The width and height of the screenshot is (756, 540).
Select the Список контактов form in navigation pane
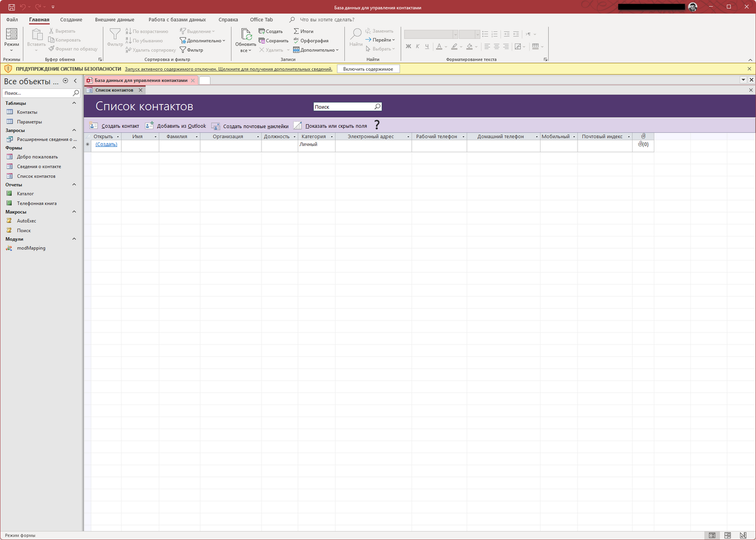click(x=36, y=176)
